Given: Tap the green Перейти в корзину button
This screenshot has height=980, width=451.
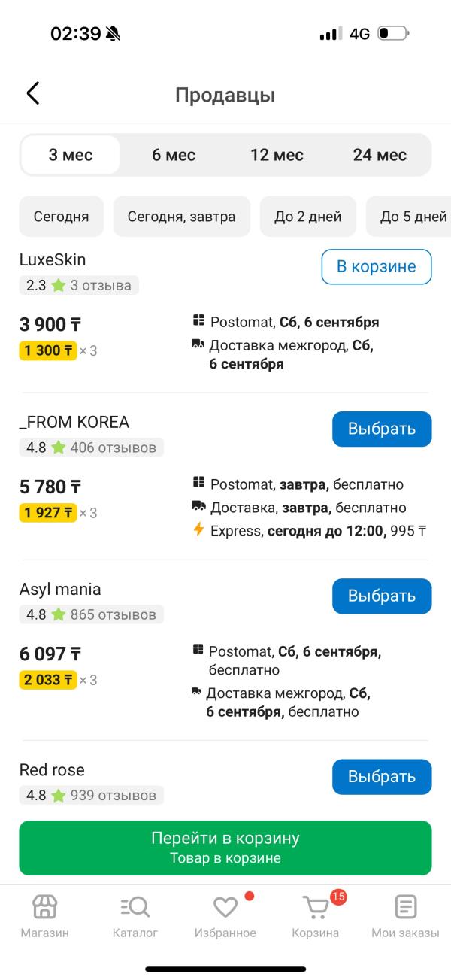Looking at the screenshot, I should 225,848.
